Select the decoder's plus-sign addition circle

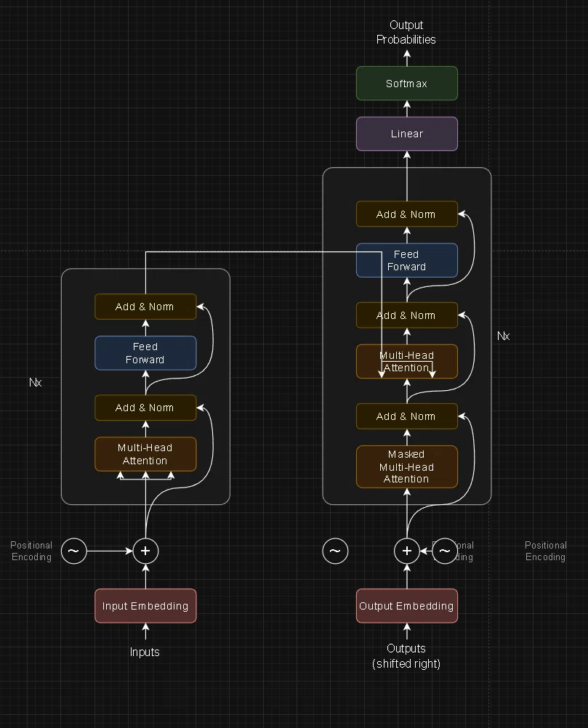[407, 551]
